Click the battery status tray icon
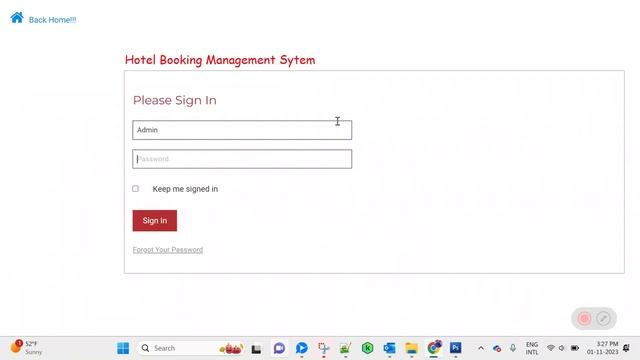The height and width of the screenshot is (360, 640). point(575,348)
